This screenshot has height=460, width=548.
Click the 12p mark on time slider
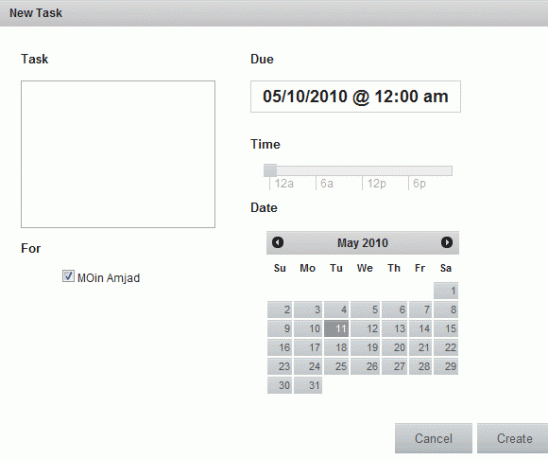pyautogui.click(x=376, y=184)
